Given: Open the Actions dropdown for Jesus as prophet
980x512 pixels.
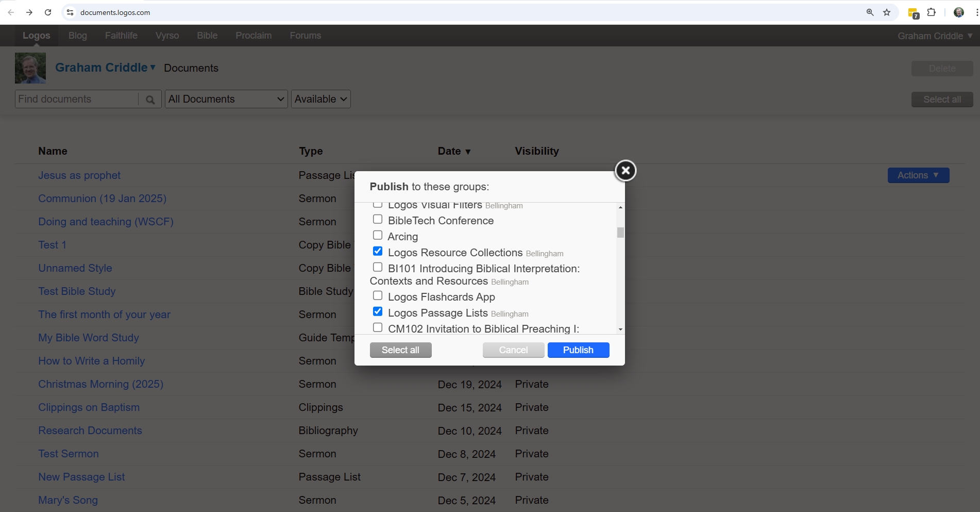Looking at the screenshot, I should coord(918,175).
